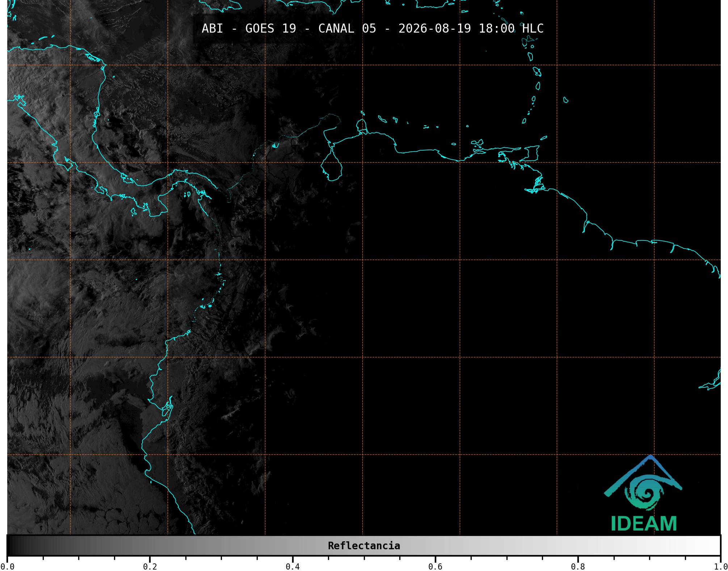Click the 0.0 tick label on colorbar

point(7,566)
